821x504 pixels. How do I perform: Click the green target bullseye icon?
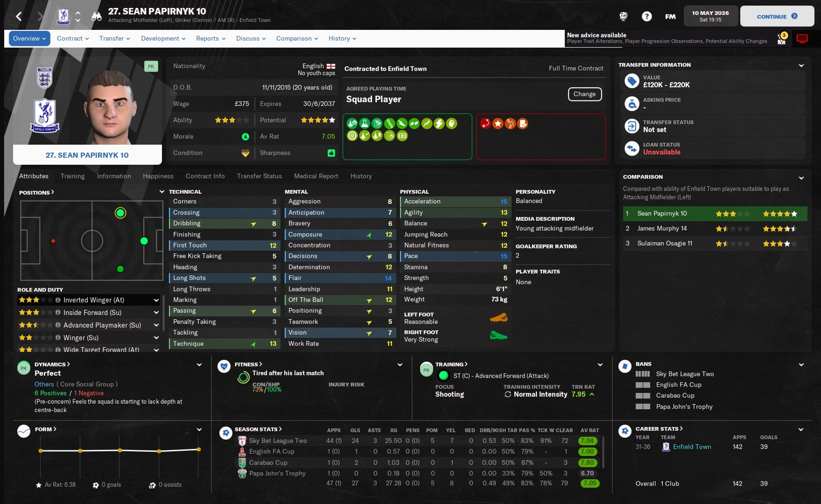pos(352,136)
